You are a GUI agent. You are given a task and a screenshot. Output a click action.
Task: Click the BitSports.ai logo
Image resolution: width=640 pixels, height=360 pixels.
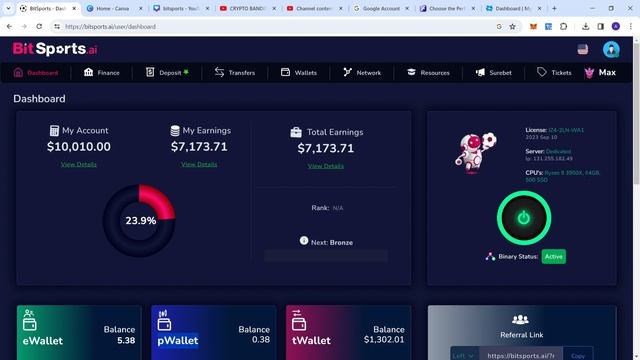[55, 49]
